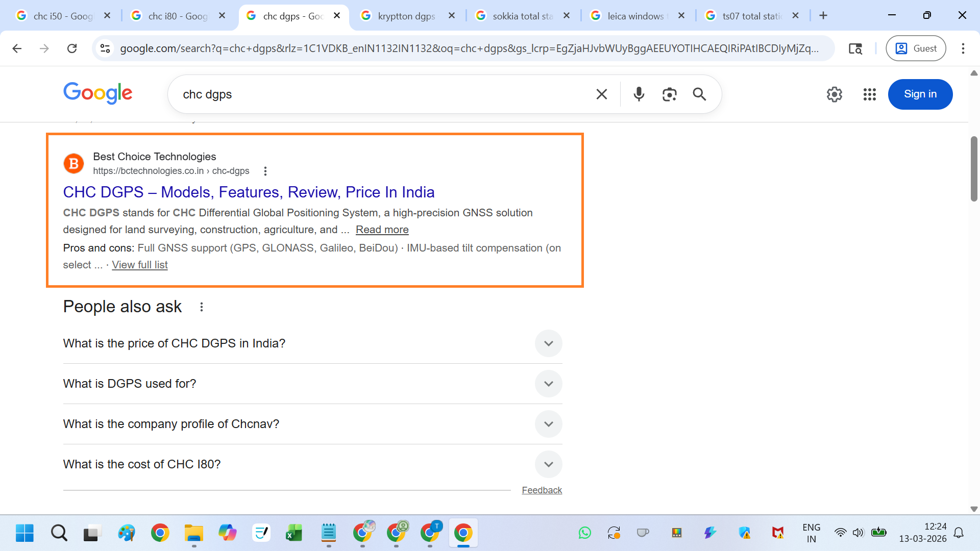Open Excel from the Windows taskbar

[294, 533]
